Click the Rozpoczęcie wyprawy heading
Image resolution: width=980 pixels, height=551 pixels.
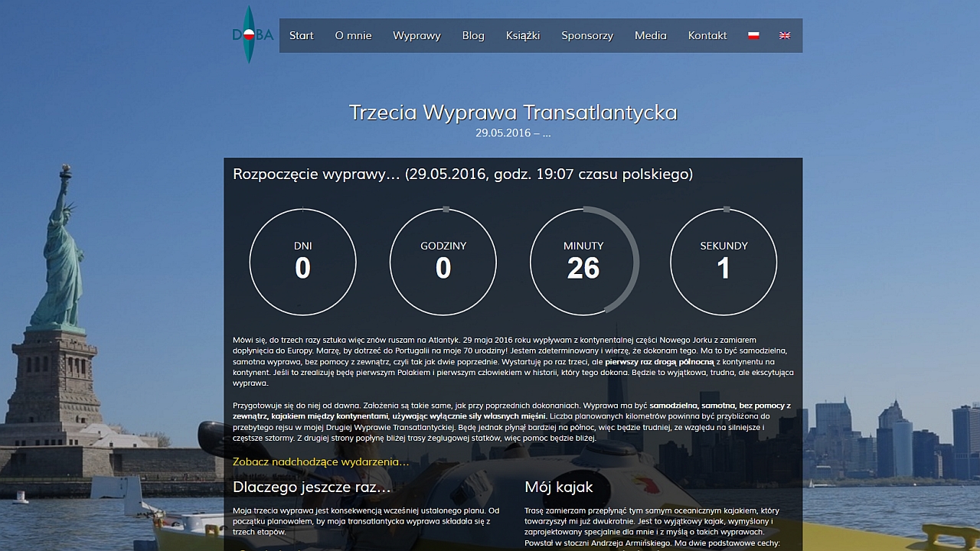point(462,174)
